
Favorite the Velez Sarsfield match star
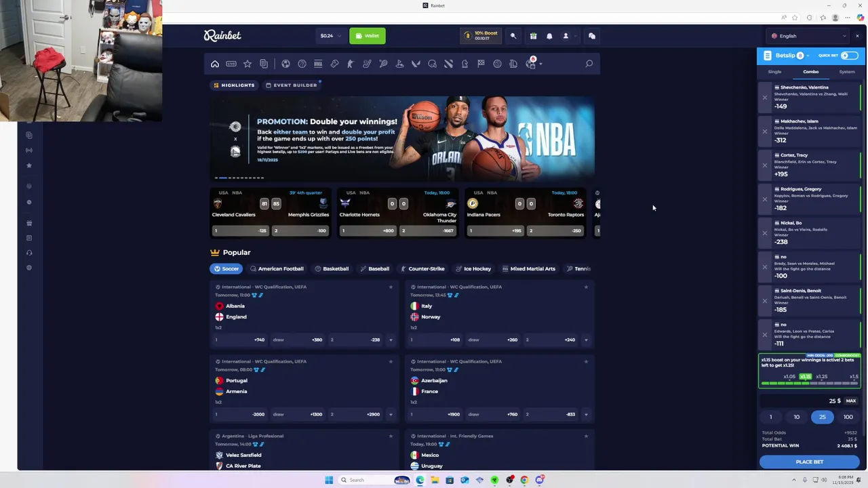pyautogui.click(x=391, y=436)
